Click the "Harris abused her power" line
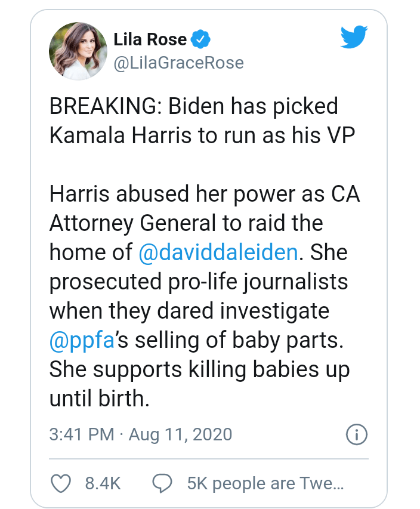 point(205,194)
